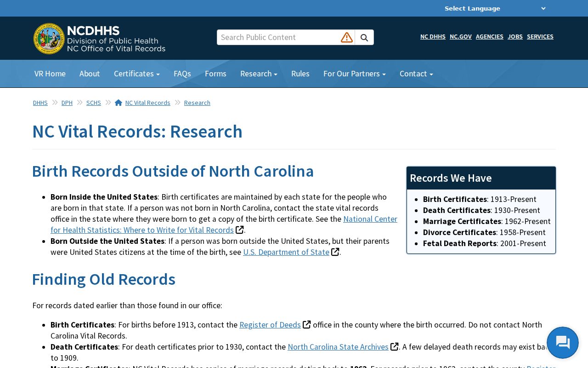Click the warning triangle icon in search box
This screenshot has width=588, height=368.
click(x=347, y=38)
